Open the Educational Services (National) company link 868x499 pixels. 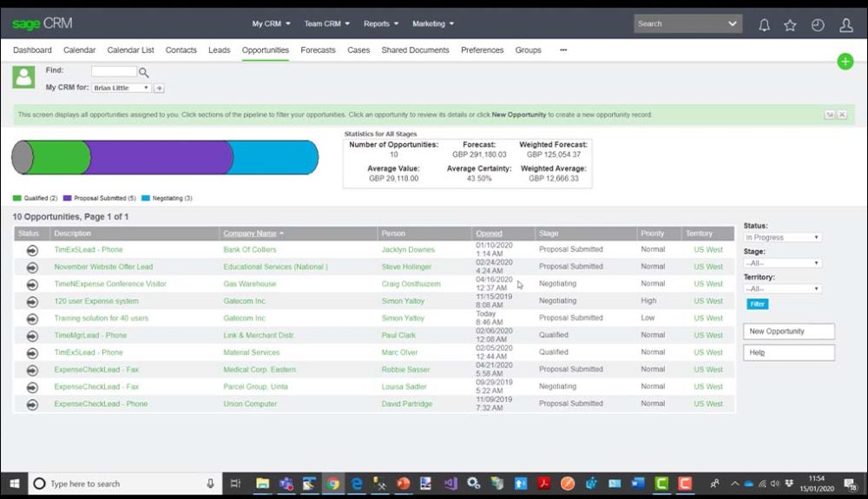tap(275, 266)
